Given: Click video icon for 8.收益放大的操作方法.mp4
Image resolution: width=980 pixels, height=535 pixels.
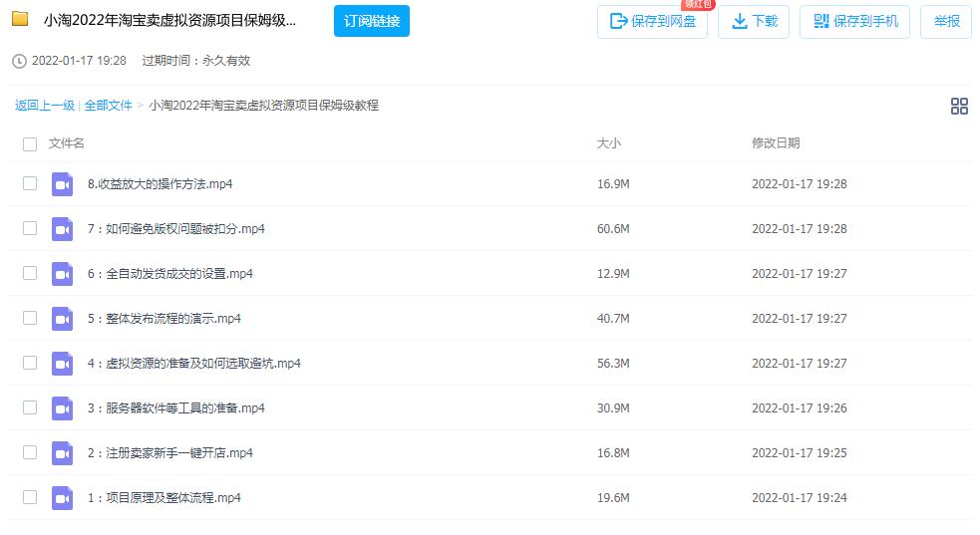Looking at the screenshot, I should (62, 184).
